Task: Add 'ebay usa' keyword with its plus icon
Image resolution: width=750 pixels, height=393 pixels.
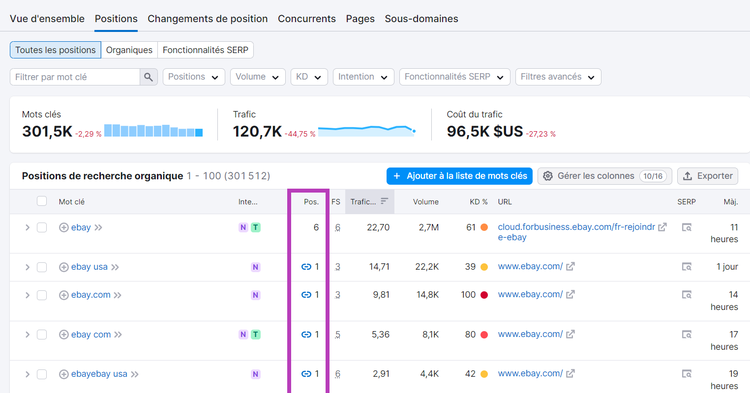Action: (x=64, y=267)
